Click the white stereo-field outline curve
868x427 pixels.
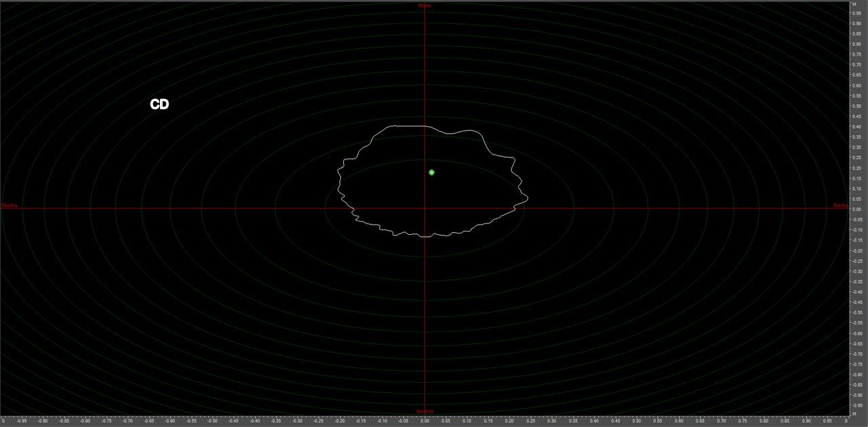click(x=433, y=181)
